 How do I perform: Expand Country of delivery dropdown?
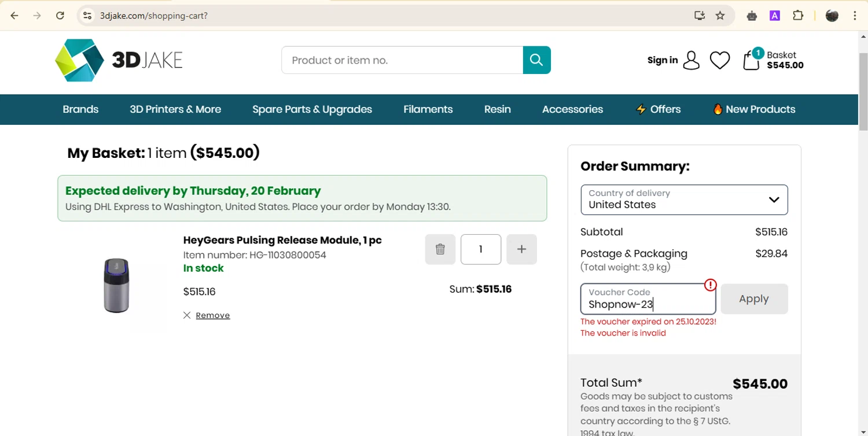pyautogui.click(x=684, y=199)
